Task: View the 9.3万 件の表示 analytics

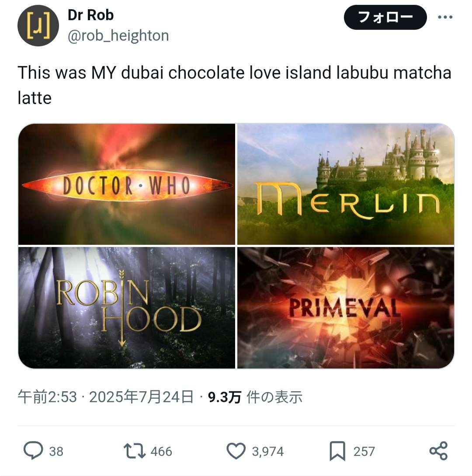Action: [x=255, y=397]
